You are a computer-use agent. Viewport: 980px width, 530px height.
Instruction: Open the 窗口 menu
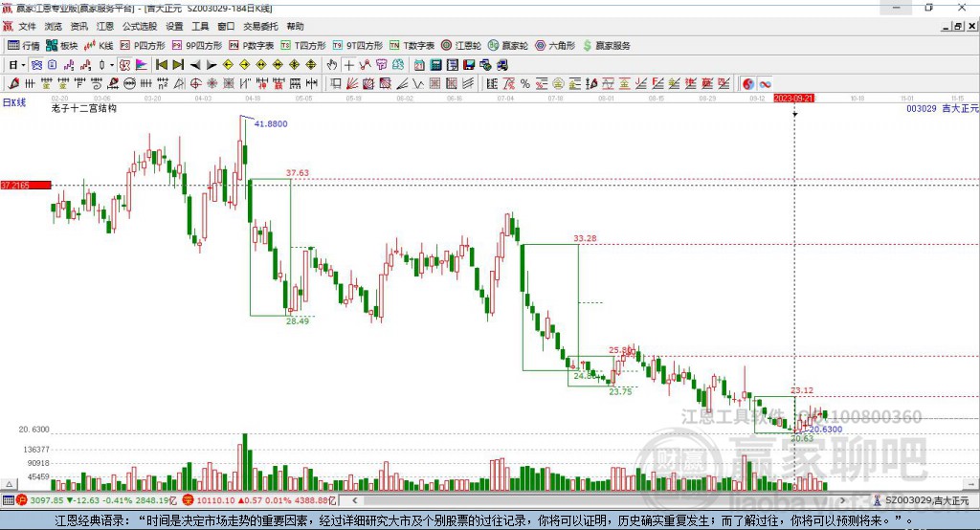pyautogui.click(x=226, y=26)
